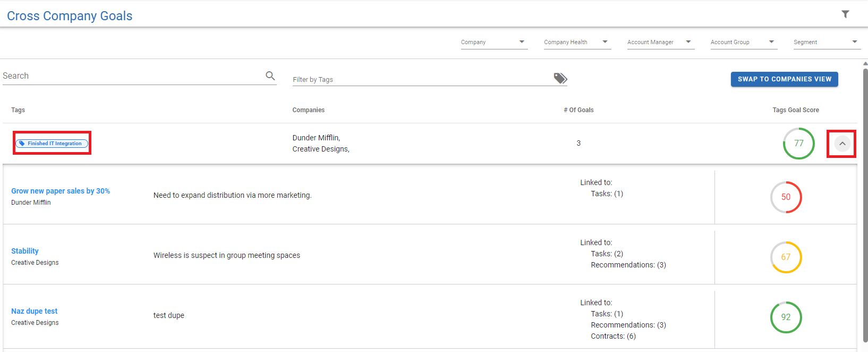Click the tag goal score 77 circle
868x352 pixels.
(x=798, y=144)
